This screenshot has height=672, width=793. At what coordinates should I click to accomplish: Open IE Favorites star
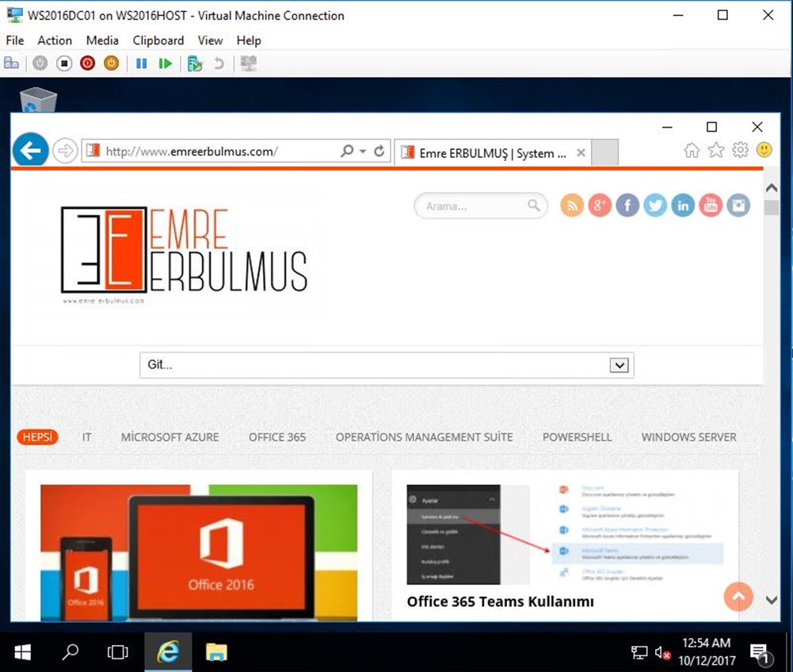[715, 151]
